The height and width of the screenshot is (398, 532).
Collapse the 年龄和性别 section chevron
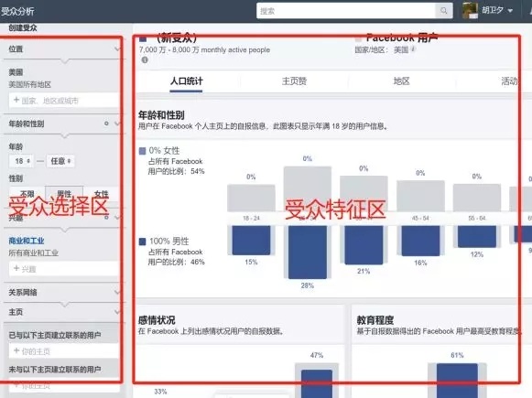click(x=117, y=124)
